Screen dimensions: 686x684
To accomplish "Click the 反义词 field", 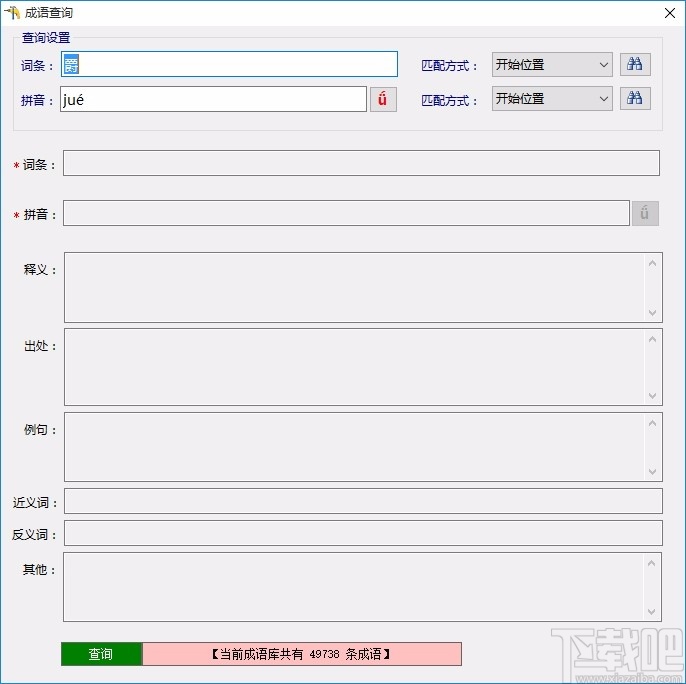I will [x=363, y=533].
